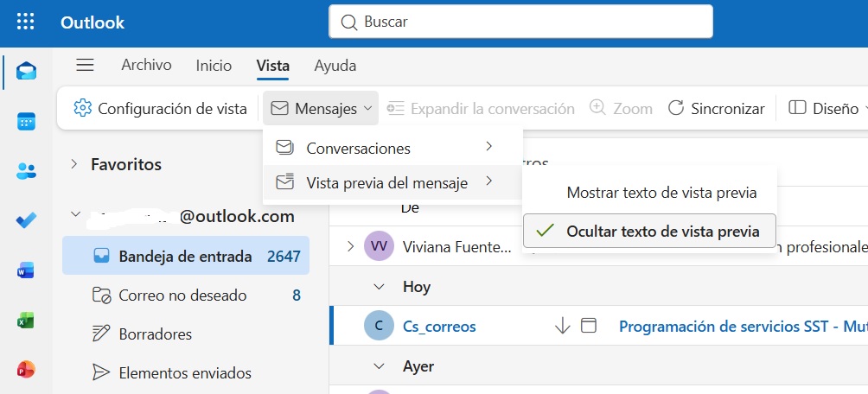Open Calendar in the left rail
The image size is (868, 394).
[x=26, y=121]
